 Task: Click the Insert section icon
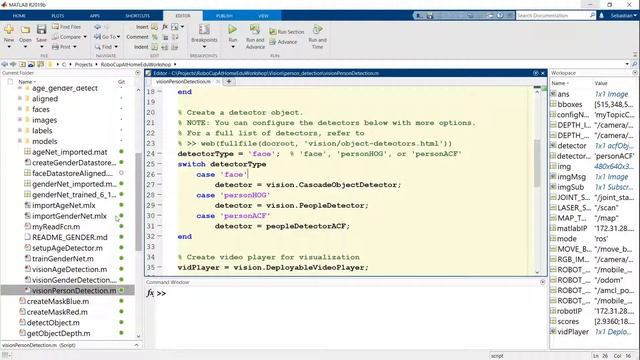pyautogui.click(x=155, y=27)
